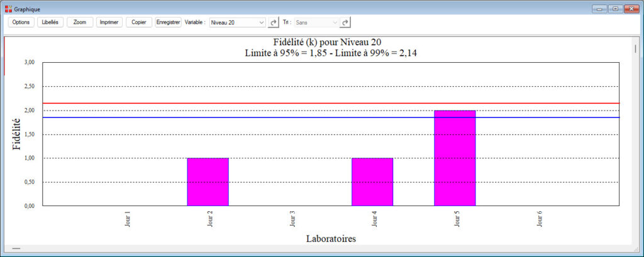644x257 pixels.
Task: Select the magenta bar for Jour 2
Action: tap(208, 182)
